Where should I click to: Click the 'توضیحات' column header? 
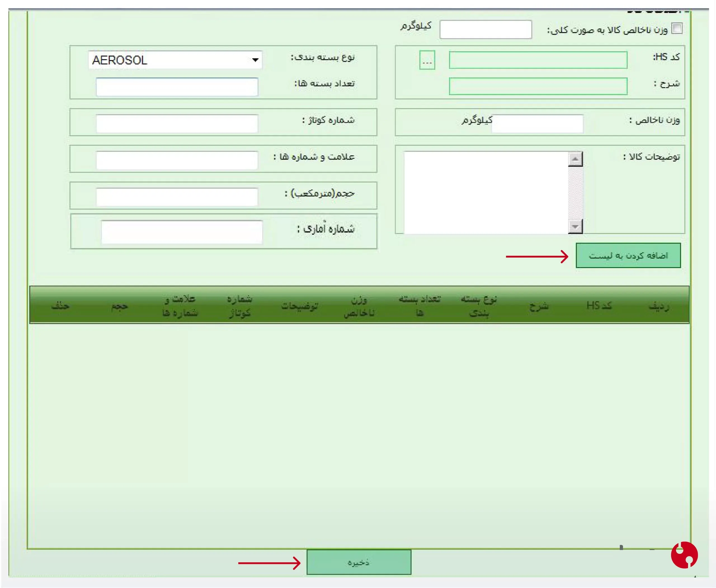pos(299,306)
